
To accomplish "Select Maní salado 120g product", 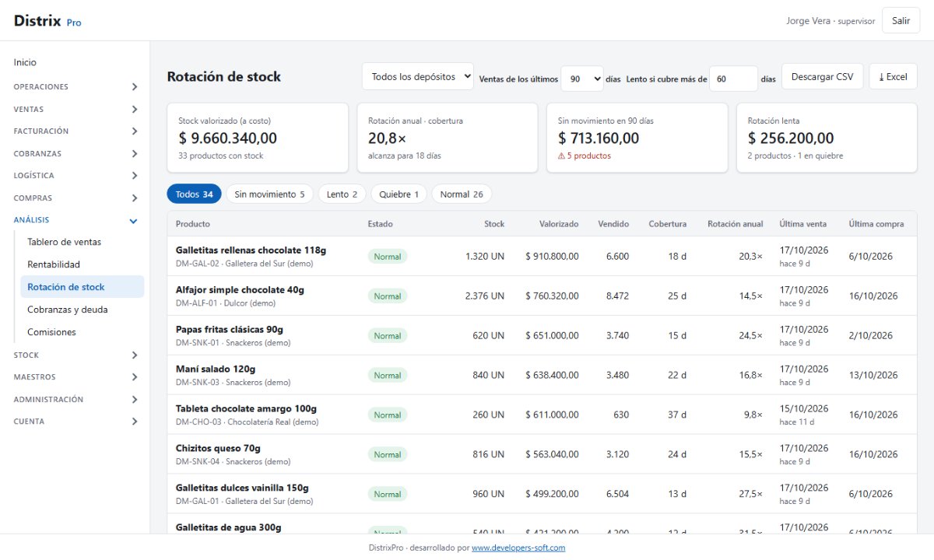I will (x=216, y=369).
